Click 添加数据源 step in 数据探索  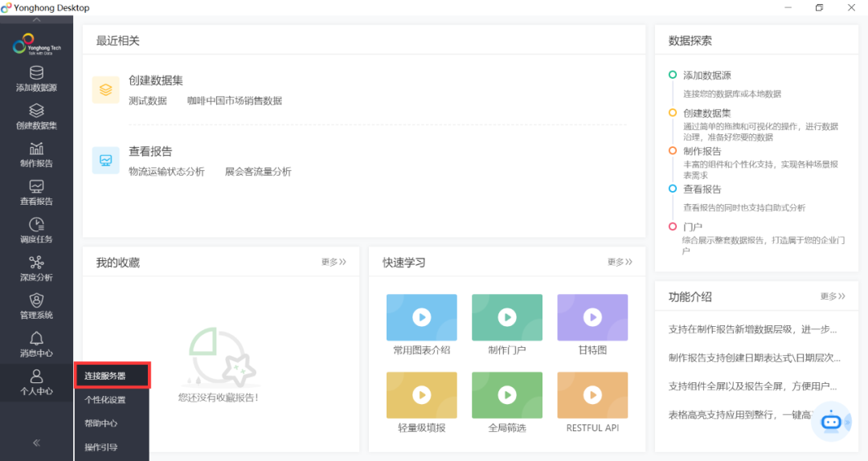[x=707, y=75]
